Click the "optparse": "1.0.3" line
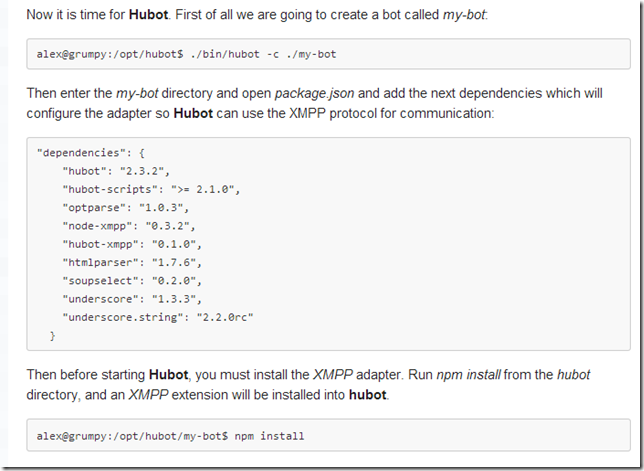The image size is (644, 471). click(x=126, y=207)
